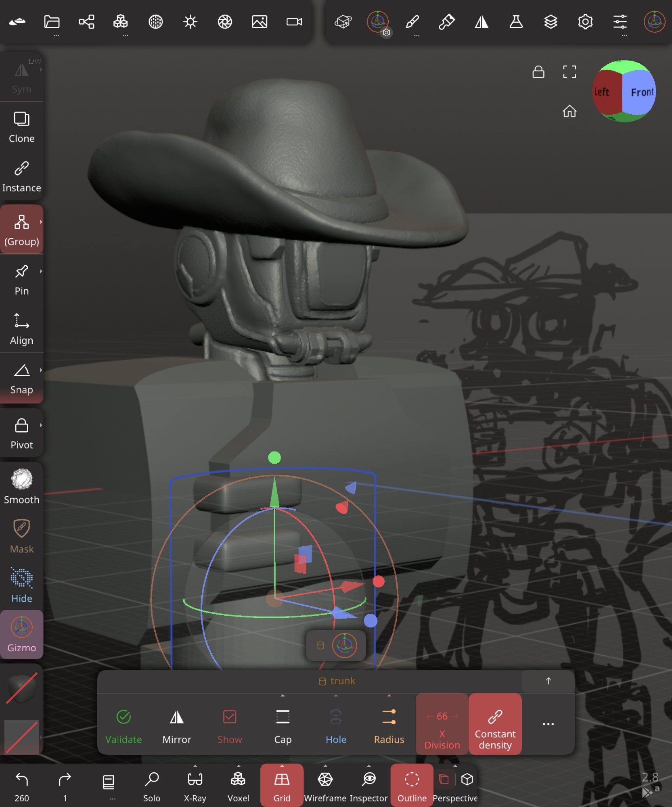Open the Wireframe view option
The height and width of the screenshot is (807, 672).
tap(325, 785)
